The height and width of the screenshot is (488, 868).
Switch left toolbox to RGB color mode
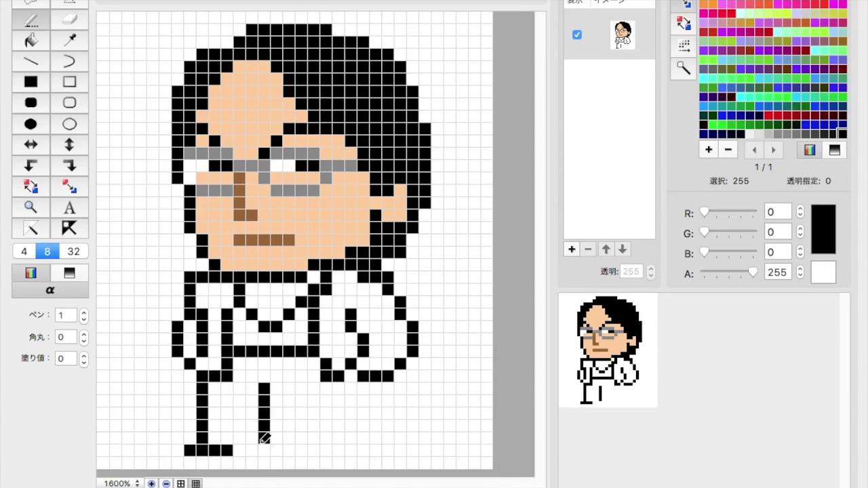[x=31, y=273]
